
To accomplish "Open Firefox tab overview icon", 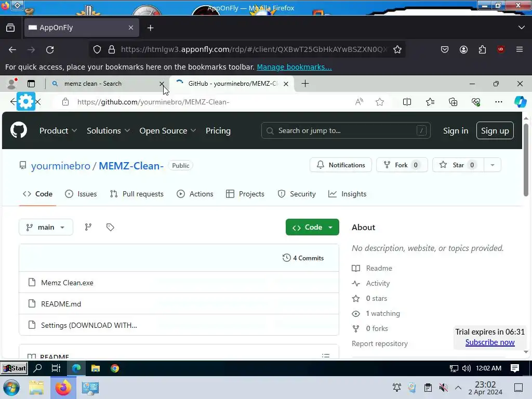I will [10, 28].
